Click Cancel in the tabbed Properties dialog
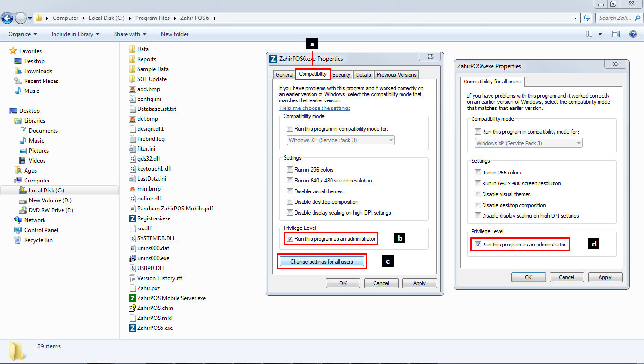 tap(381, 283)
